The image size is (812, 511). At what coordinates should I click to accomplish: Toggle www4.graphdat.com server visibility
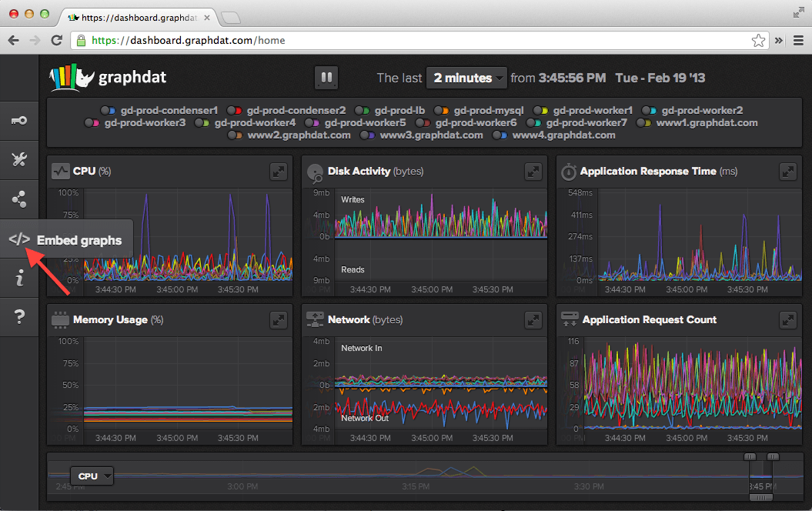click(500, 135)
